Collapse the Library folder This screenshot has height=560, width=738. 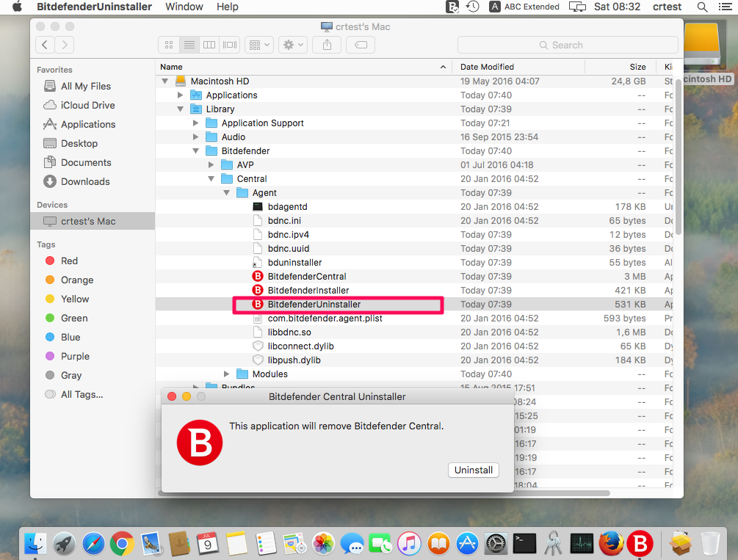[180, 109]
